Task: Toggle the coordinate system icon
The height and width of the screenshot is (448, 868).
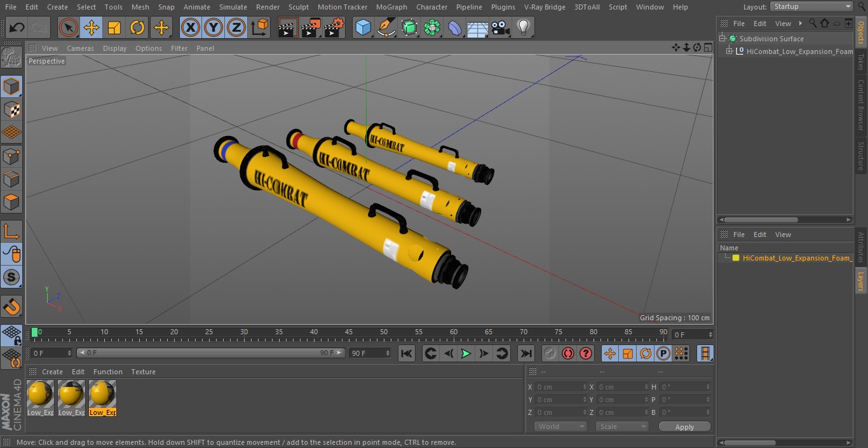Action: coord(260,28)
